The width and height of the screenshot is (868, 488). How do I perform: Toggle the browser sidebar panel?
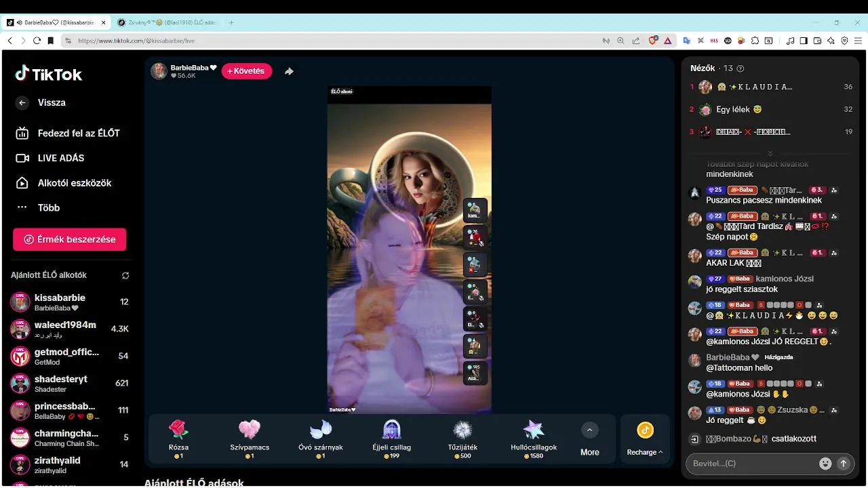804,41
